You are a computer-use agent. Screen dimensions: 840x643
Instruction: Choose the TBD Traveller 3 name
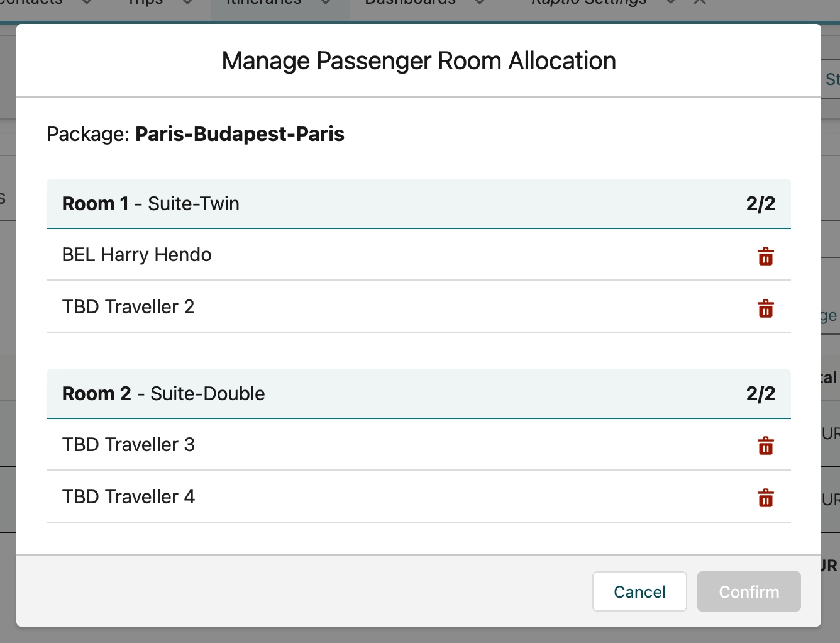click(x=128, y=445)
